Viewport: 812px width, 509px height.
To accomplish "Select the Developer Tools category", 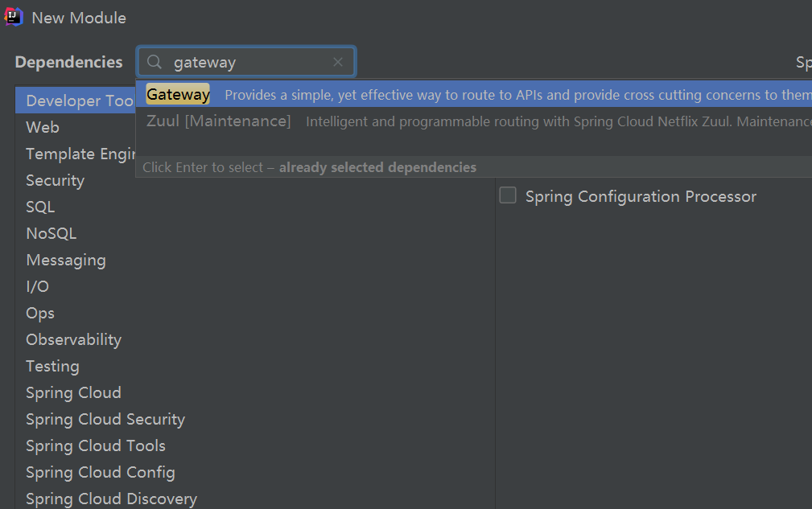I will coord(76,101).
